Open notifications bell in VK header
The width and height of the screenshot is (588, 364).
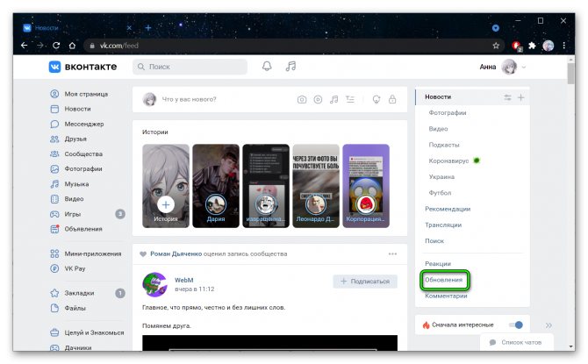(267, 67)
